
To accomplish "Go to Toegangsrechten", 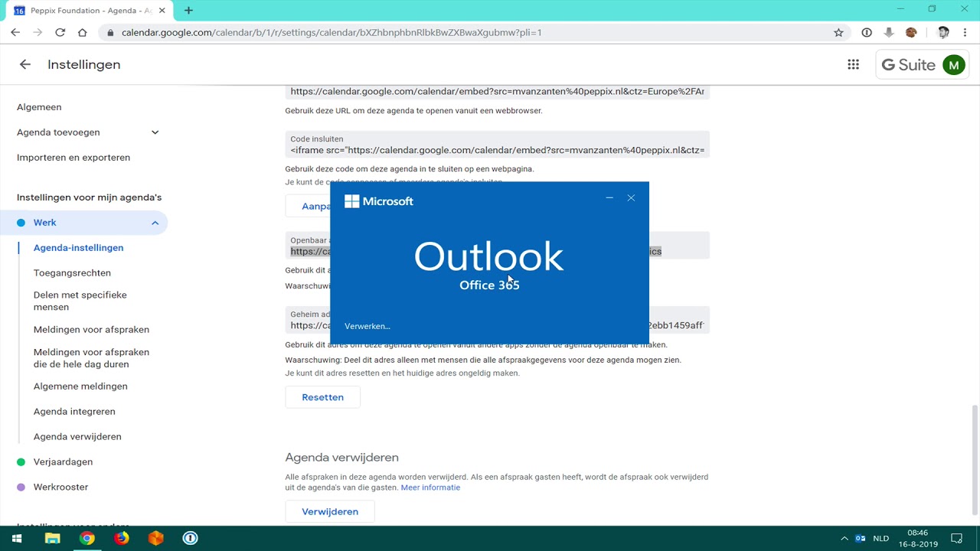I will (x=72, y=273).
